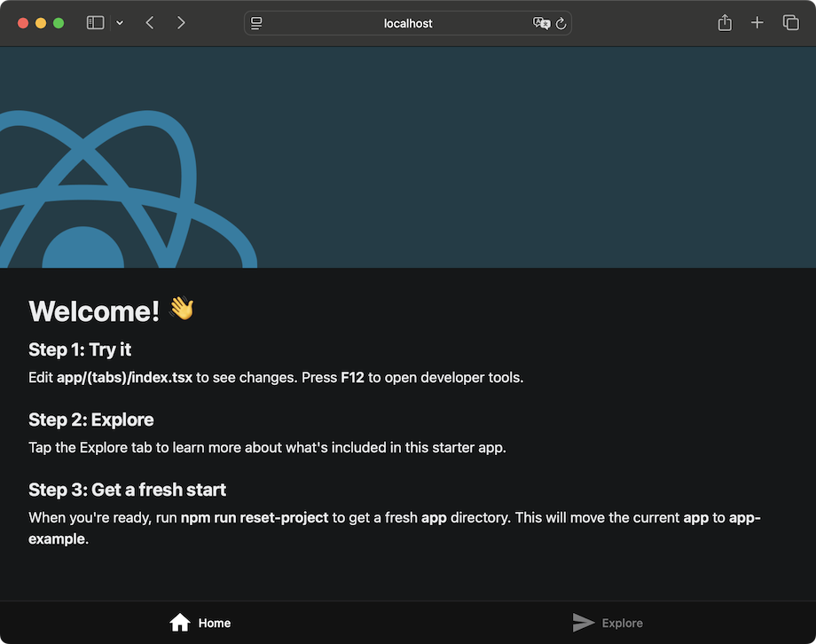816x644 pixels.
Task: Go forward with the right arrow
Action: pyautogui.click(x=181, y=23)
